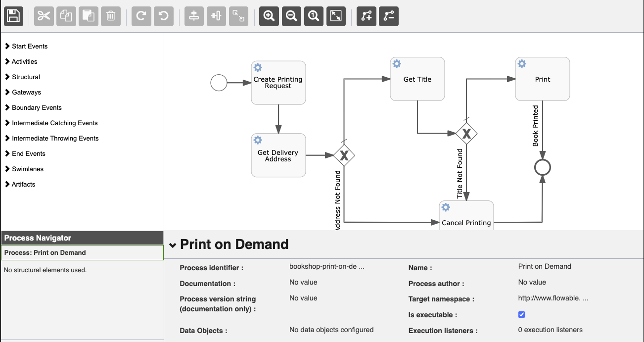Click the scissors Cut icon in toolbar
Viewport: 644px width, 342px height.
(44, 16)
